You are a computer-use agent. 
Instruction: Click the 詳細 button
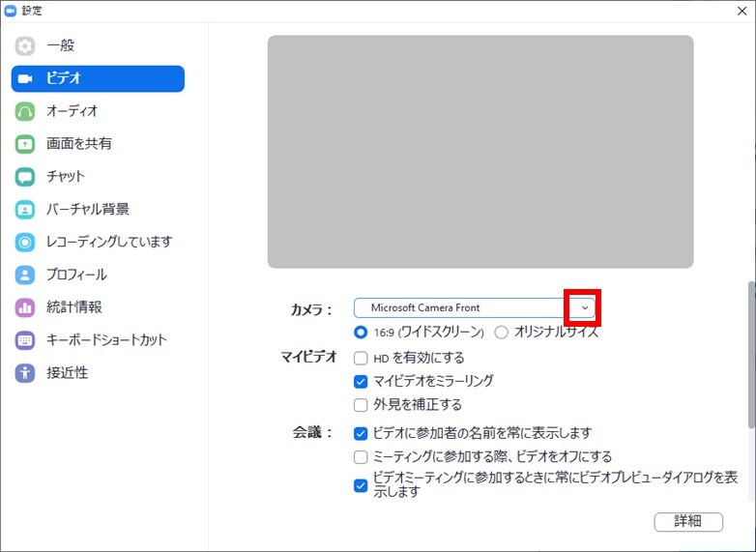(688, 522)
